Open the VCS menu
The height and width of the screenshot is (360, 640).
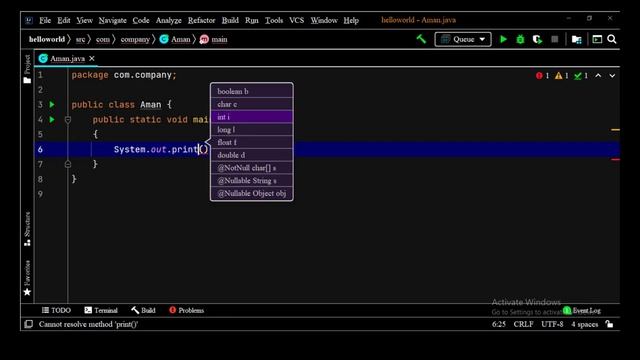coord(296,20)
